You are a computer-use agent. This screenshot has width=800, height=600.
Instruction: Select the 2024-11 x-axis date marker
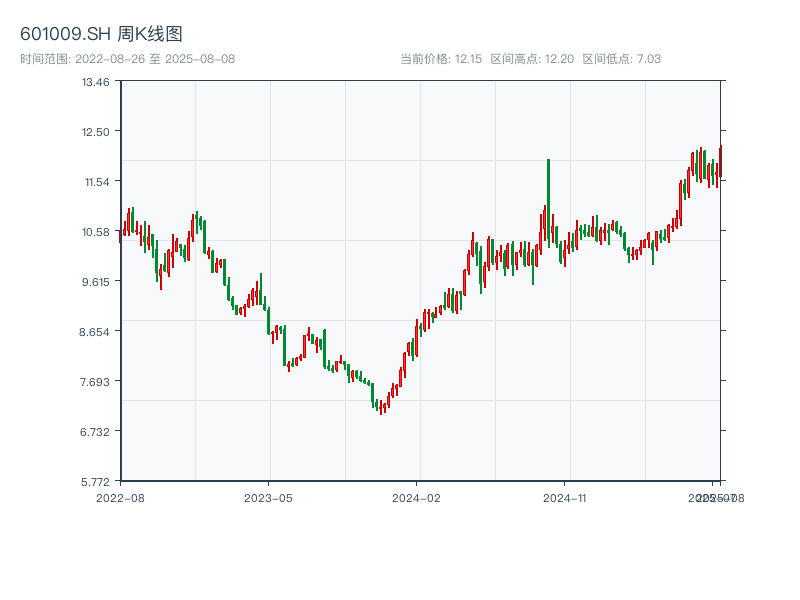[x=565, y=497]
